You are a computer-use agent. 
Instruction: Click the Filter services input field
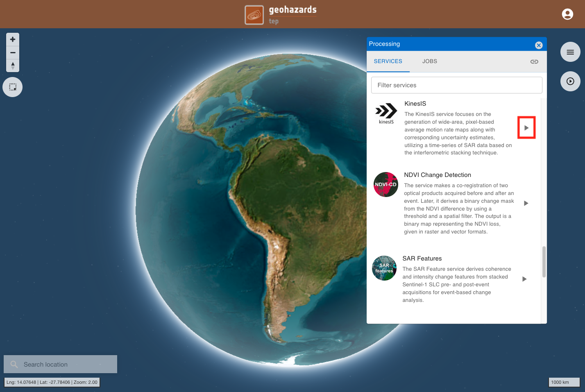click(x=456, y=85)
